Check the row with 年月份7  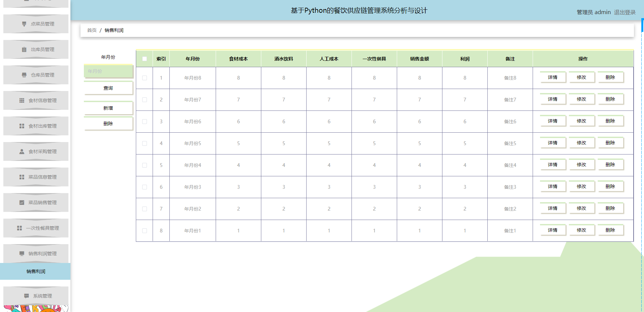pos(145,100)
